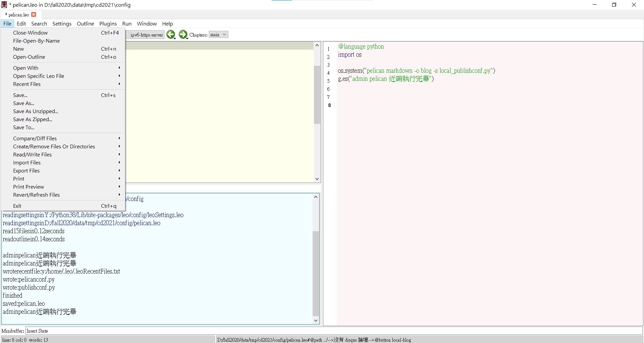Click the outline pane scrollbar thumb
This screenshot has width=644, height=343.
click(317, 95)
